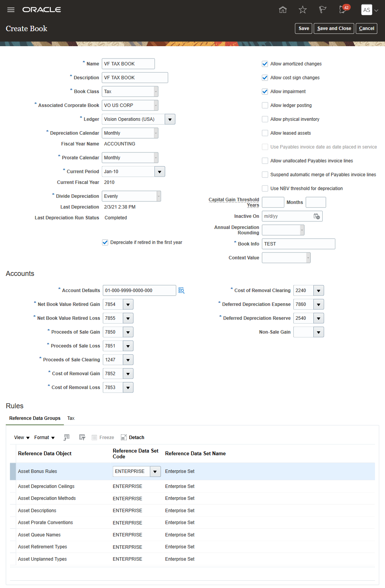Viewport: 385px width, 588px height.
Task: Open notifications bell with 42 badge
Action: [342, 10]
